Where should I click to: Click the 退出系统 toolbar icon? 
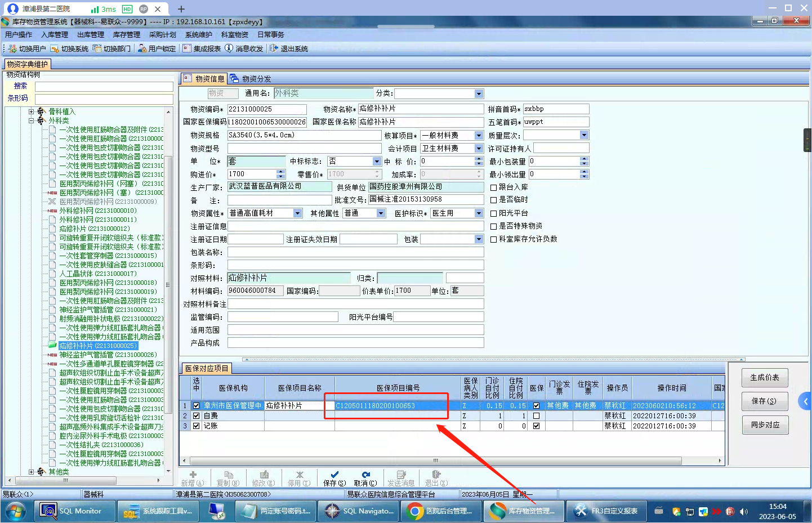274,49
